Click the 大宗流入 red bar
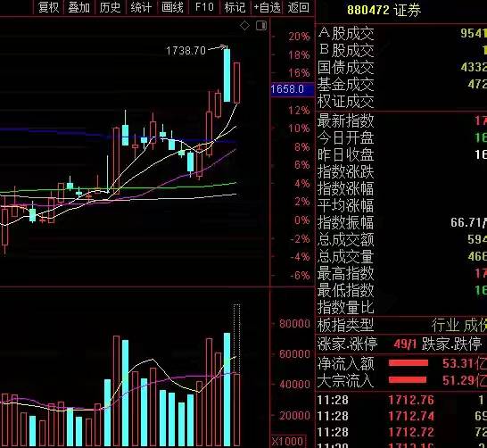The height and width of the screenshot is (448, 487). click(x=408, y=379)
